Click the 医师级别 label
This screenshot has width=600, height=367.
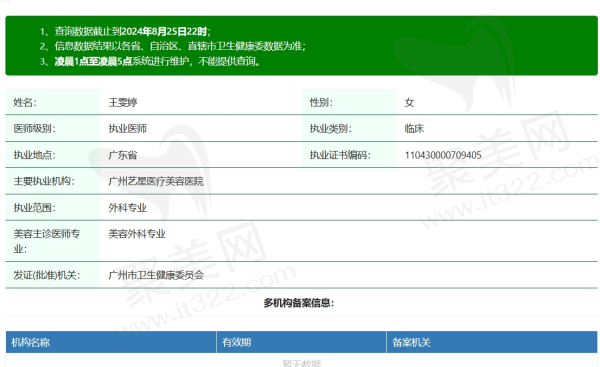(34, 129)
